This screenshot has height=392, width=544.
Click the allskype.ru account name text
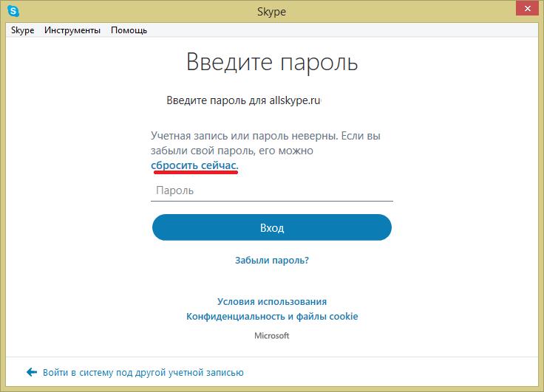point(295,100)
